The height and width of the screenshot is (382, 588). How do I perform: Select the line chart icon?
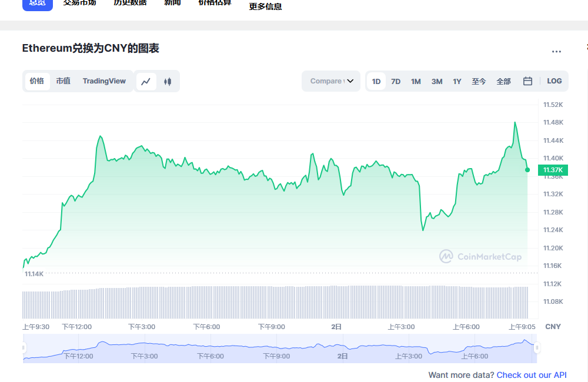(146, 81)
